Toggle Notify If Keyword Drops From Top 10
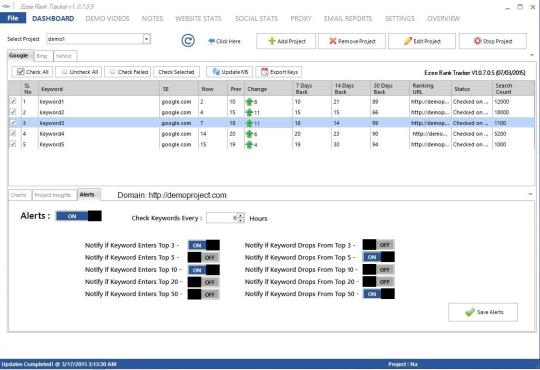 coord(378,269)
